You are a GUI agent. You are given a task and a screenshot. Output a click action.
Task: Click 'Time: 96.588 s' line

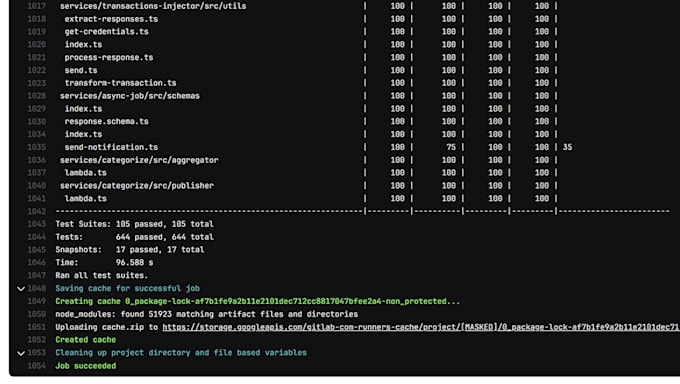tap(104, 263)
